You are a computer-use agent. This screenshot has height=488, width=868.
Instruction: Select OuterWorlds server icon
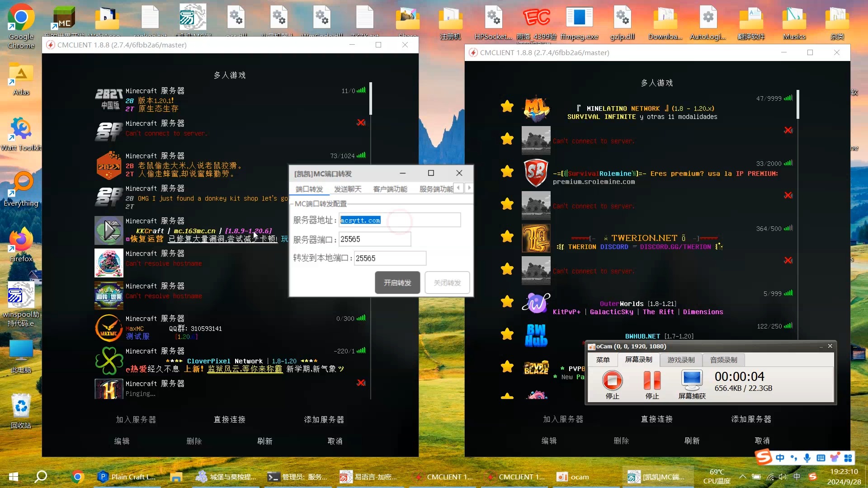point(536,303)
